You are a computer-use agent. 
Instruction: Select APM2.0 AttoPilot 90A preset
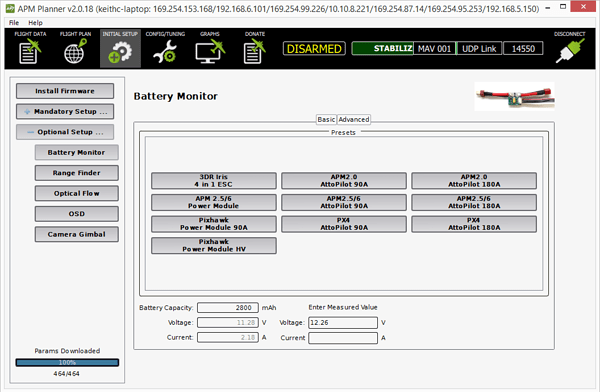point(344,181)
